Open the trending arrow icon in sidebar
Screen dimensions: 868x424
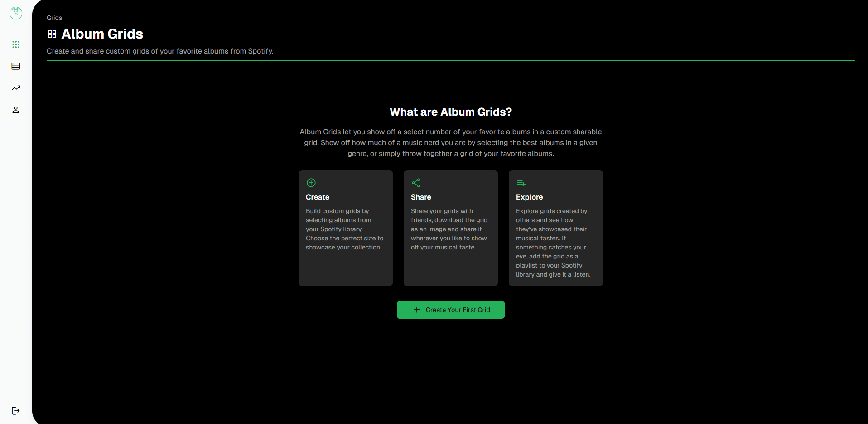[16, 88]
